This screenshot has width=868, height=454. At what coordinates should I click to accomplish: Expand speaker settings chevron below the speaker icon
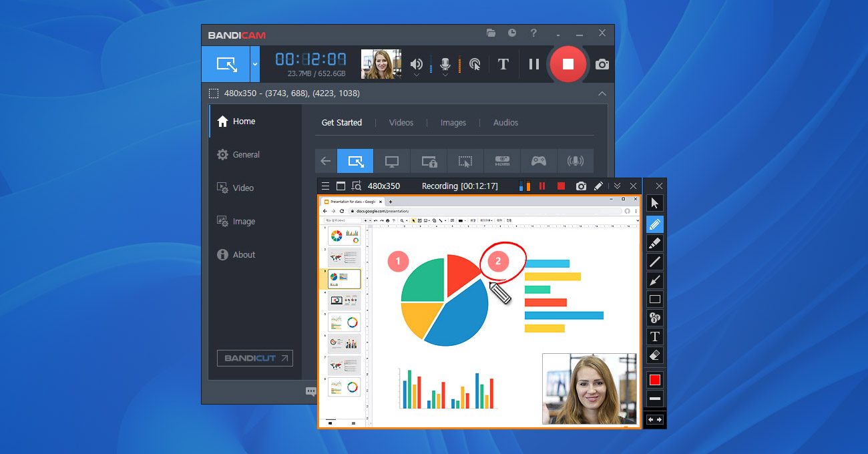[417, 75]
